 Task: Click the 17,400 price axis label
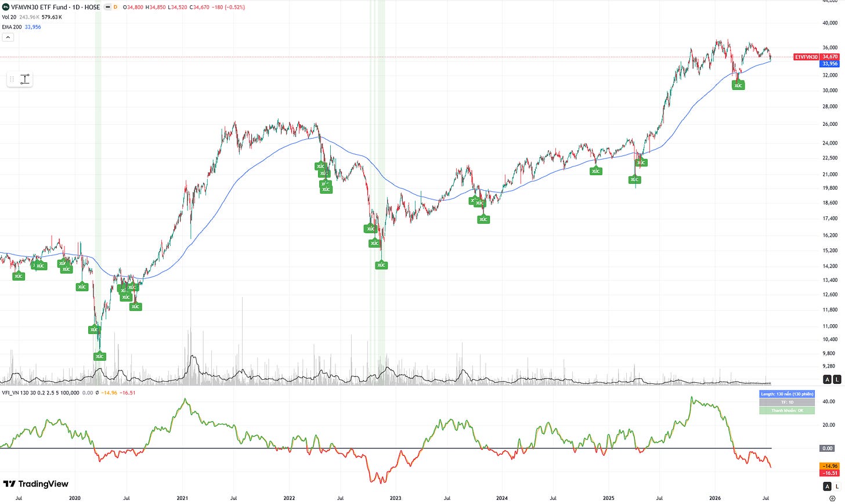coord(830,219)
